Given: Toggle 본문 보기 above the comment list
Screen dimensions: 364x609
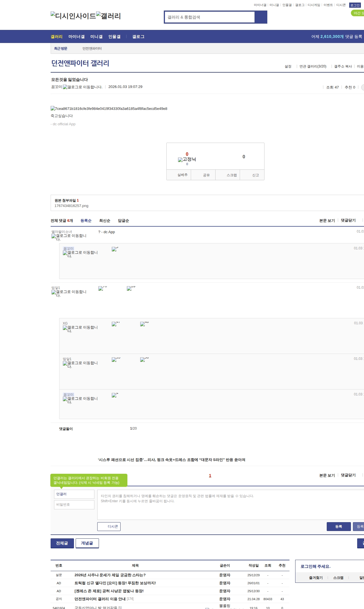Looking at the screenshot, I should 327,220.
